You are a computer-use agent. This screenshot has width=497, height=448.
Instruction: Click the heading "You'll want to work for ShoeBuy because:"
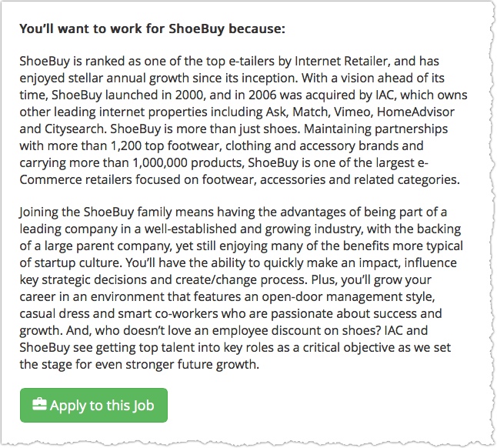point(152,29)
